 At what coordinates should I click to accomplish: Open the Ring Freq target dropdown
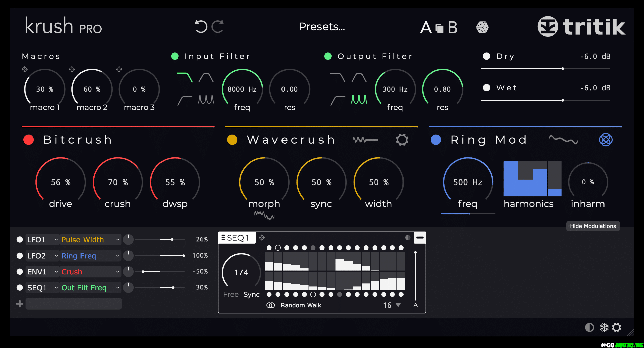pos(90,256)
